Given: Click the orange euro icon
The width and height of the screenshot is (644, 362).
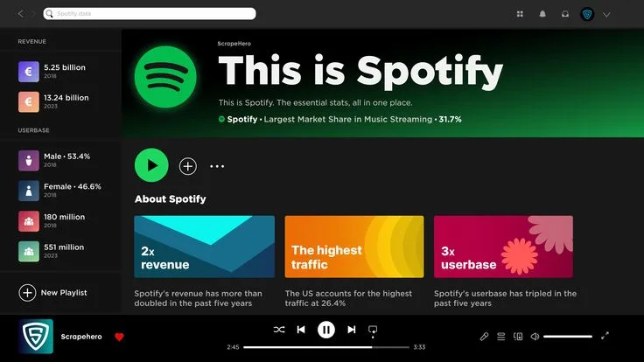Looking at the screenshot, I should (x=29, y=101).
